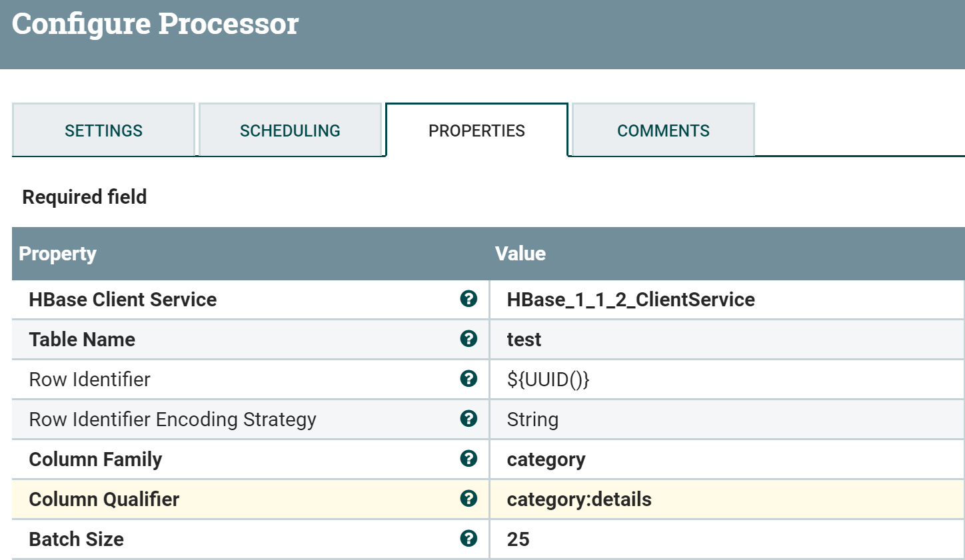The height and width of the screenshot is (560, 965).
Task: Select the Properties tab
Action: [x=477, y=131]
